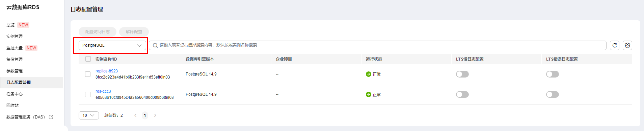
Task: Go to 备份管理 in the sidebar
Action: [15, 60]
